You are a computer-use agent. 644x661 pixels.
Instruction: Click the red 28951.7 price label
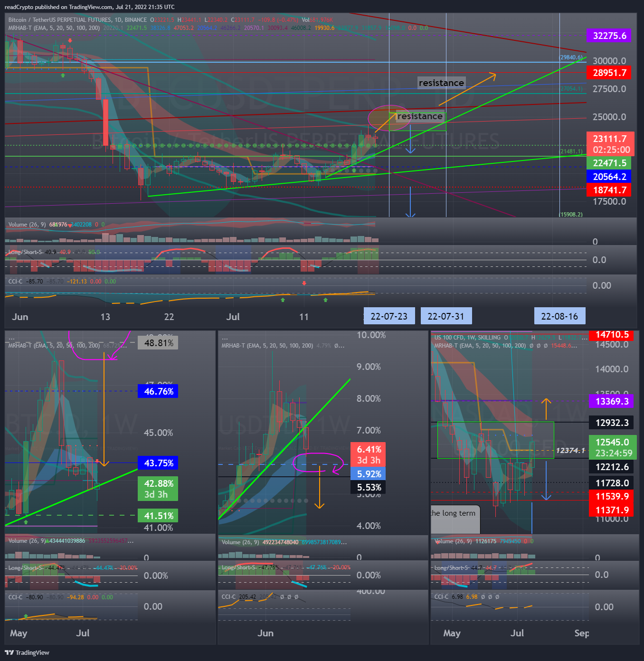coord(609,73)
